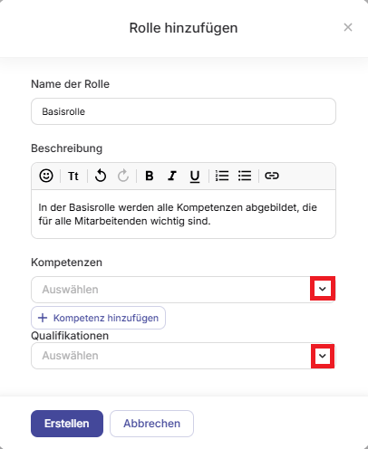Click the Qualifikationen Auswählen field
Image resolution: width=368 pixels, height=449 pixels.
pyautogui.click(x=183, y=356)
